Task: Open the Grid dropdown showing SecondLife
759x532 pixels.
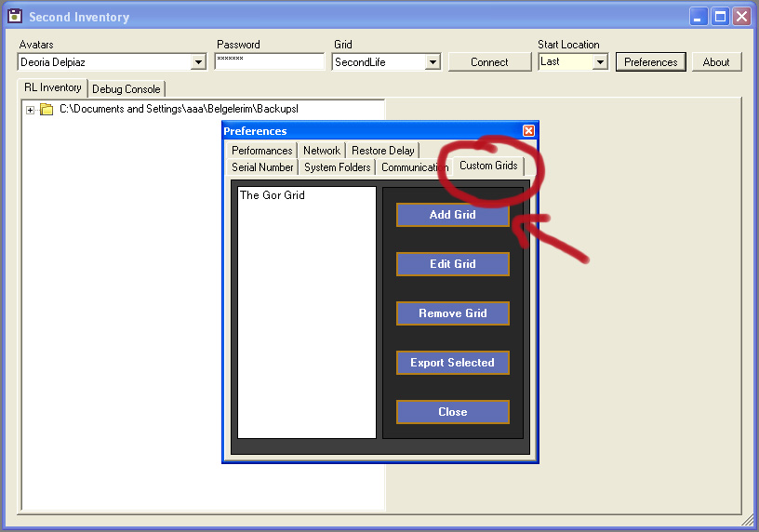Action: pos(433,62)
